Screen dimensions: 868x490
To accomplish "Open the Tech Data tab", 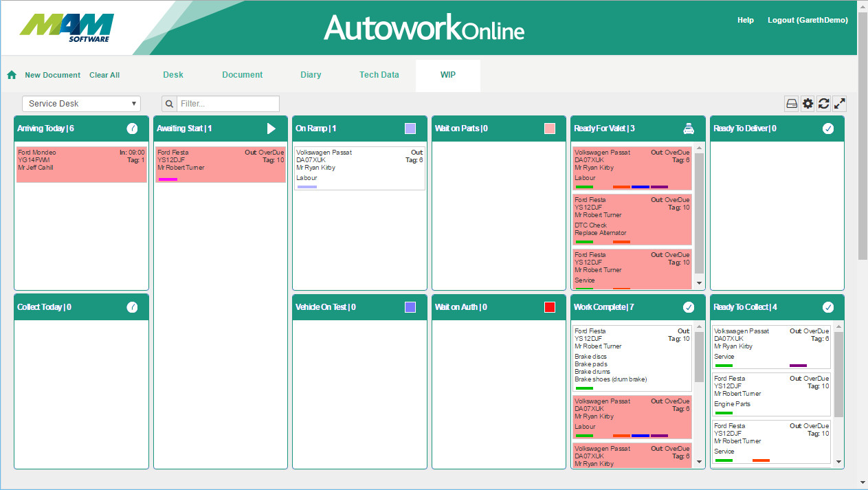I will point(379,75).
